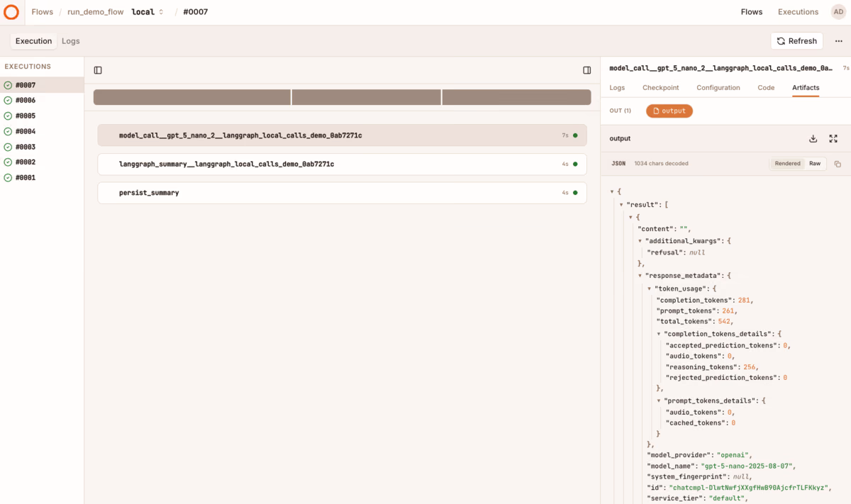Open the Checkpoint tab
The image size is (851, 504).
(660, 88)
